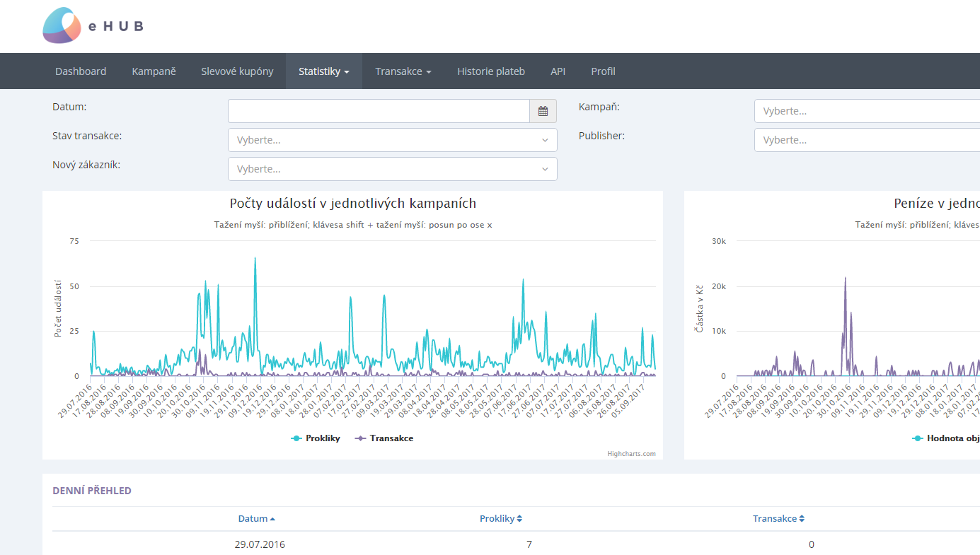
Task: Open the Kampaň select box
Action: point(867,111)
